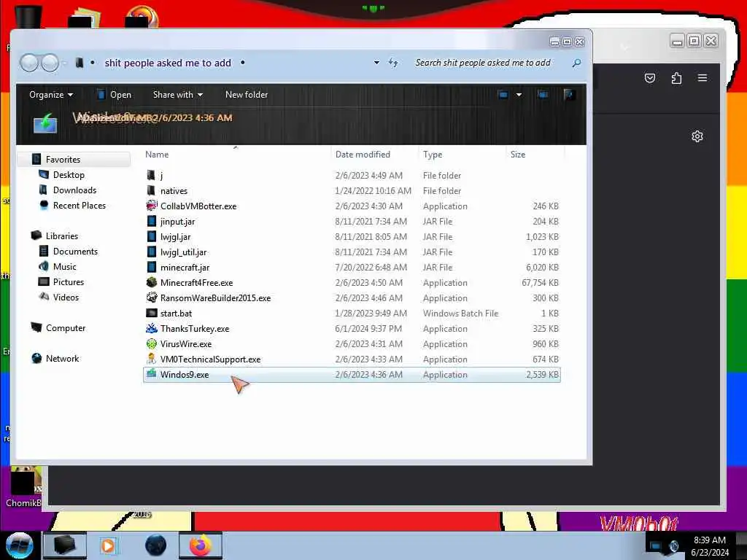Screen dimensions: 747x560
Task: Open the recent pages arrow beside navigation buttons
Action: click(x=65, y=63)
